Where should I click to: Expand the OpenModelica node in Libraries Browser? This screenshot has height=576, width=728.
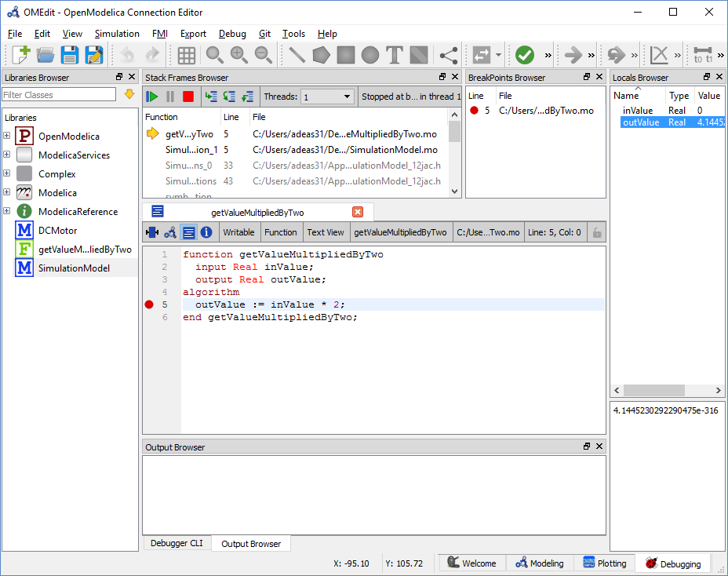6,136
